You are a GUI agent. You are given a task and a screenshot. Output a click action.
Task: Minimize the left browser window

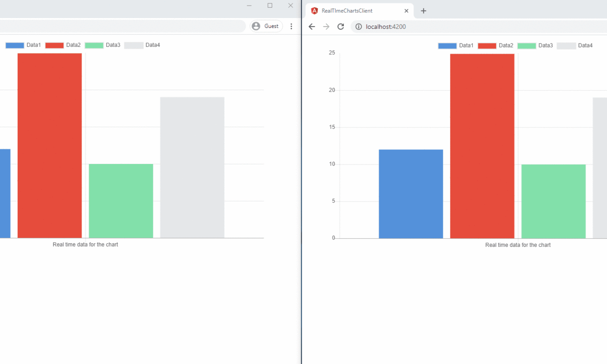tap(249, 5)
